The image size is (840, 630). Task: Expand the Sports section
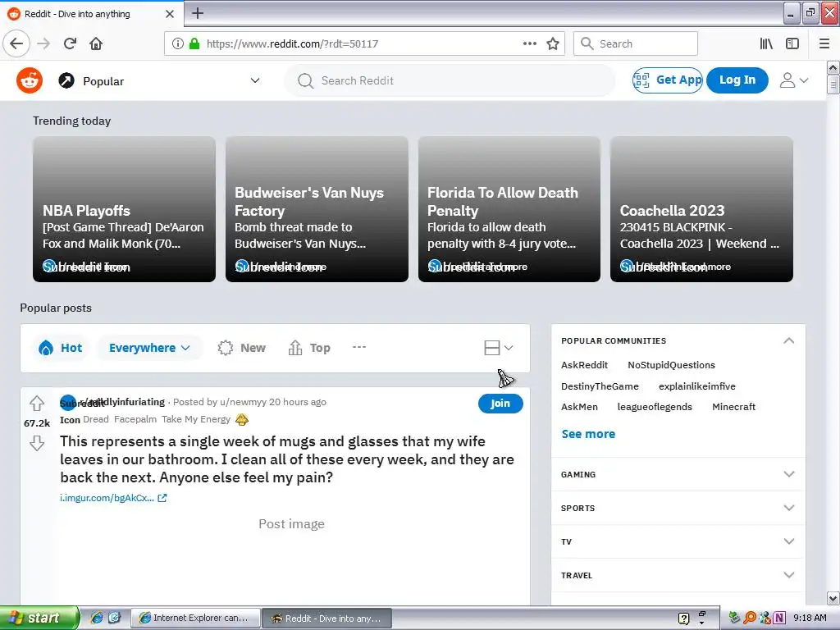pos(678,508)
